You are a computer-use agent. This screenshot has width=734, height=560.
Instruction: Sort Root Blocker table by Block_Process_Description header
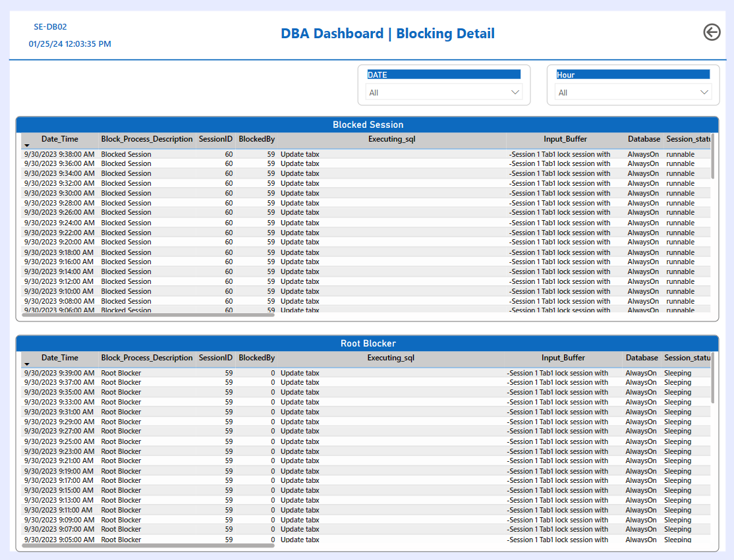pos(146,358)
